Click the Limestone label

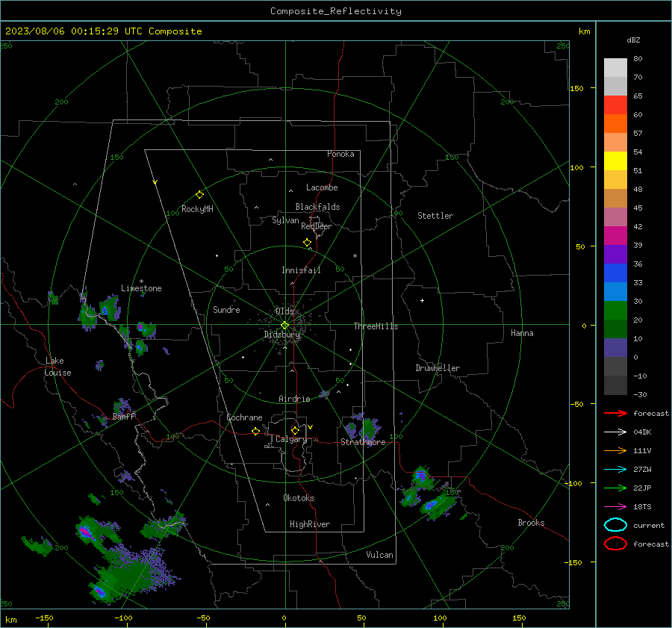click(141, 288)
